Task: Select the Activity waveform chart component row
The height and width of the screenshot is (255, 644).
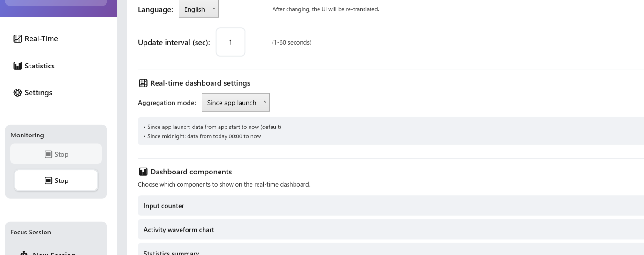Action: (x=390, y=230)
